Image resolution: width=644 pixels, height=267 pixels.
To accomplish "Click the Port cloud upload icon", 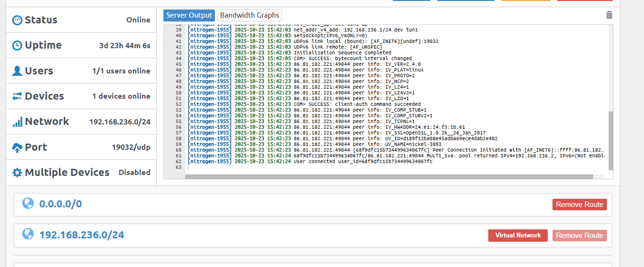I will point(17,147).
